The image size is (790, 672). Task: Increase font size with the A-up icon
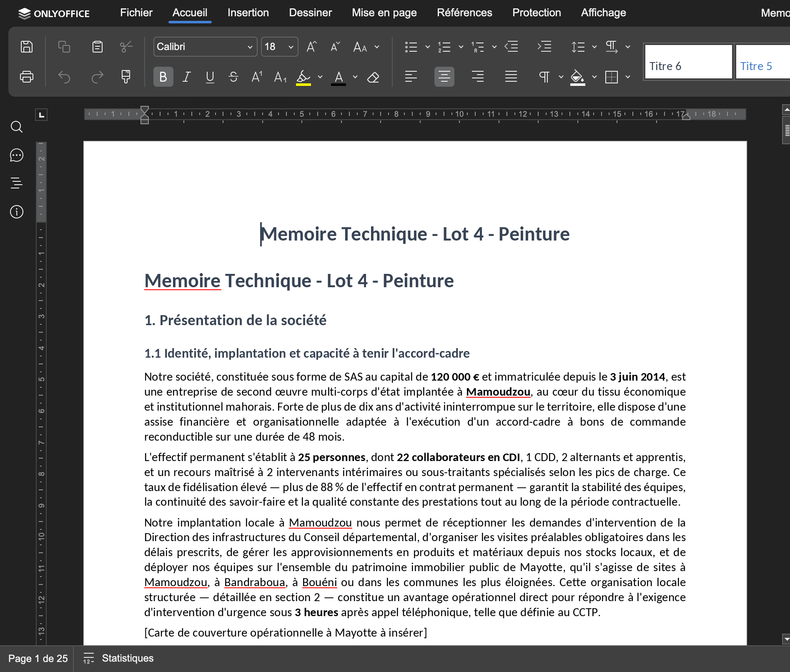tap(311, 47)
